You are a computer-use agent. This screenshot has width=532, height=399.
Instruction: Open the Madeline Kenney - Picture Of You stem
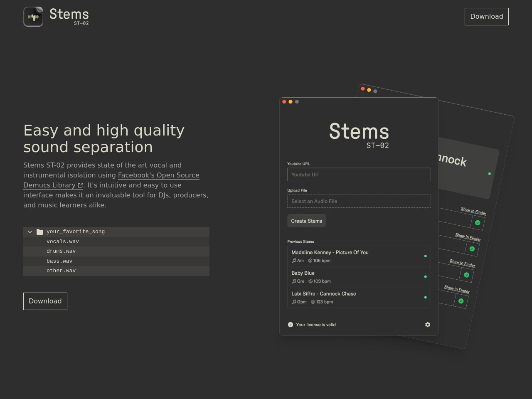click(x=359, y=256)
